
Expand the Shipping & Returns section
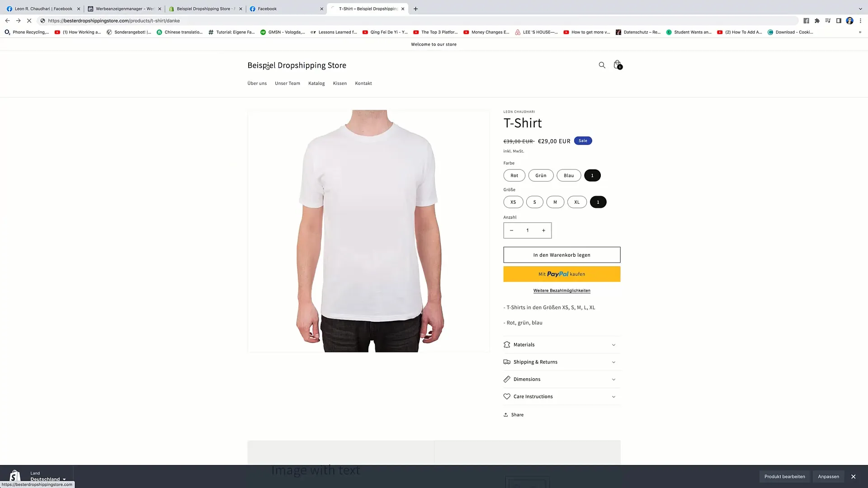point(561,361)
